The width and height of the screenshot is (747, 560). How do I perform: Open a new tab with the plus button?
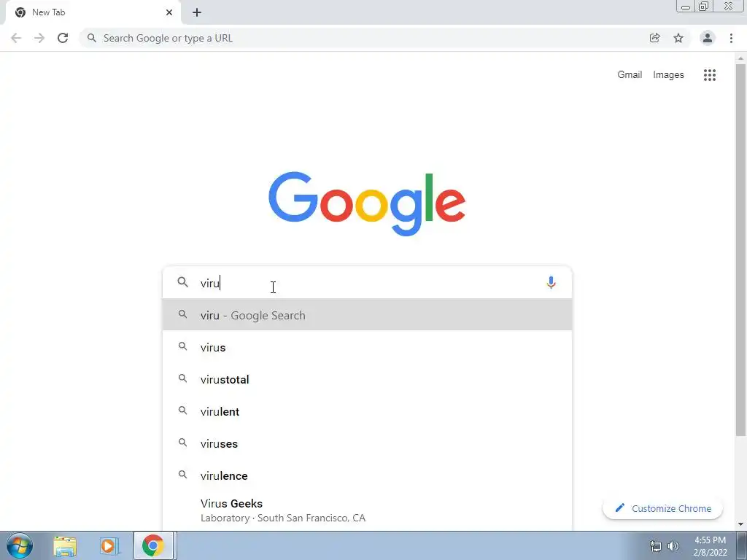tap(197, 12)
